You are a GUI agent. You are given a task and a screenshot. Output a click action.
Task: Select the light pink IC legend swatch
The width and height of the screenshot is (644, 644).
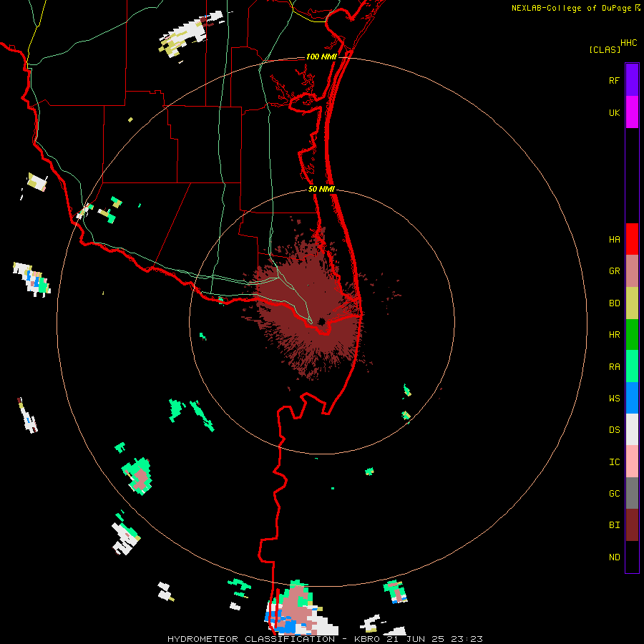point(632,462)
